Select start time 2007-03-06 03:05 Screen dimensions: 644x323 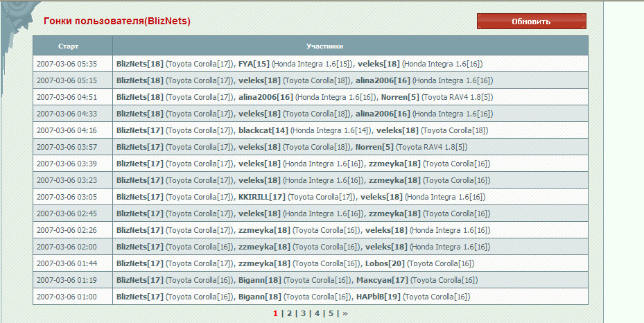[67, 197]
